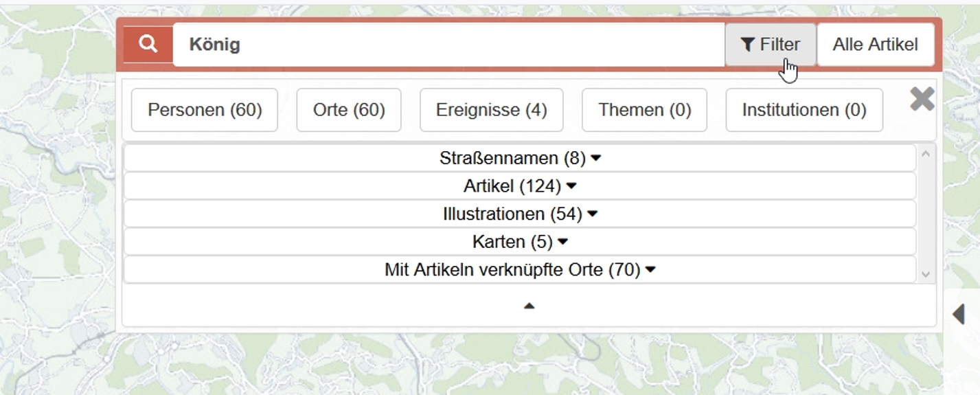
Task: Expand the Artikel (124) section
Action: (x=520, y=186)
